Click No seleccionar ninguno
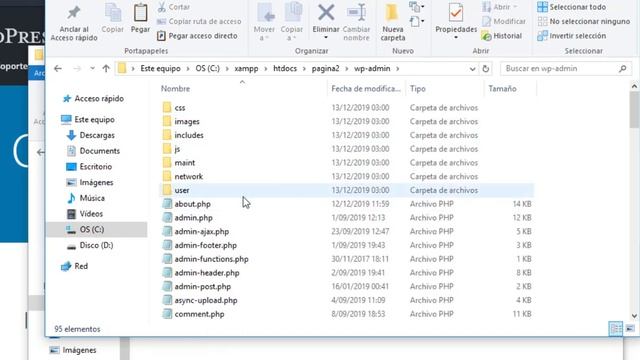The image size is (640, 360). [584, 21]
